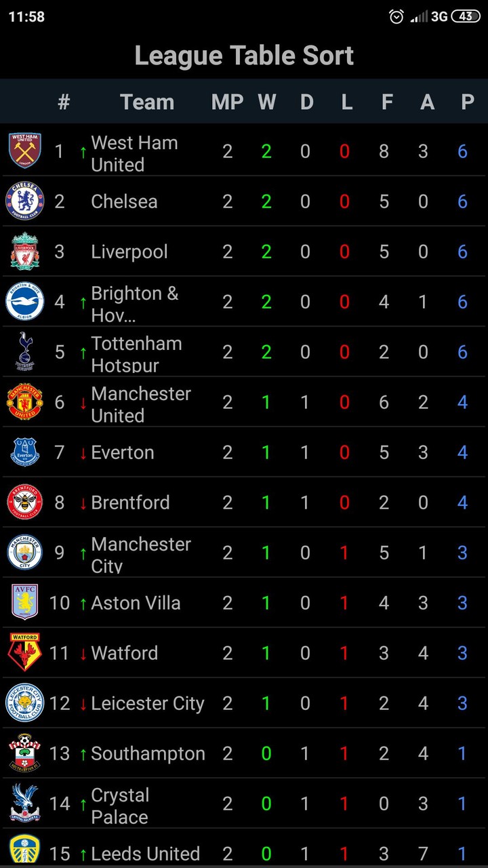Select the Liverpool crest icon
This screenshot has width=488, height=868.
coord(25,251)
